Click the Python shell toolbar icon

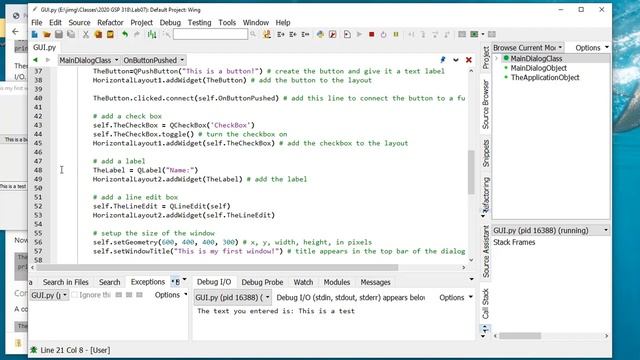(x=320, y=35)
